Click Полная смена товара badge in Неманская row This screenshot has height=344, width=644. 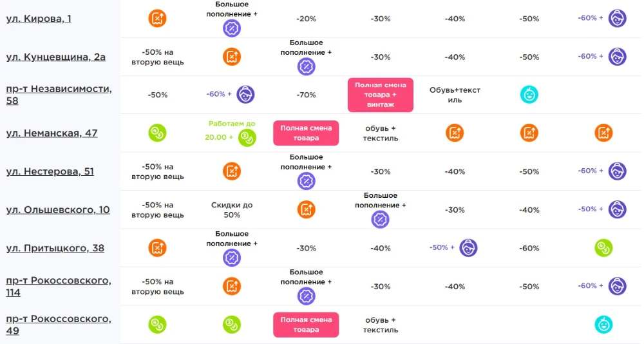coord(306,133)
